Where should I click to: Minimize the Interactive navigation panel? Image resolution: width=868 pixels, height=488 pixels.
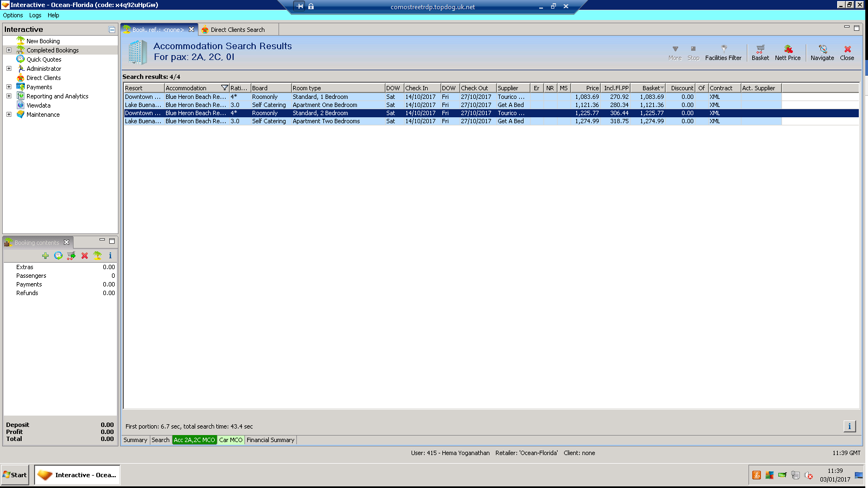point(112,30)
